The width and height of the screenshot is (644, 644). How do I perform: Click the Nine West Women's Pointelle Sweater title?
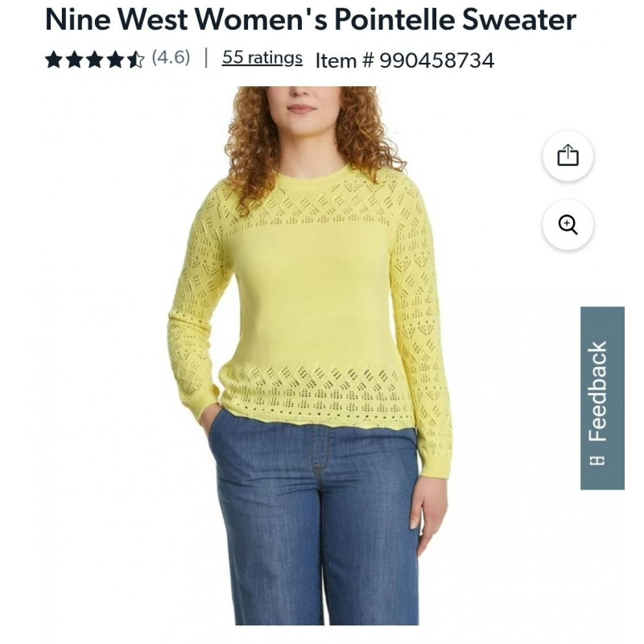tap(311, 19)
